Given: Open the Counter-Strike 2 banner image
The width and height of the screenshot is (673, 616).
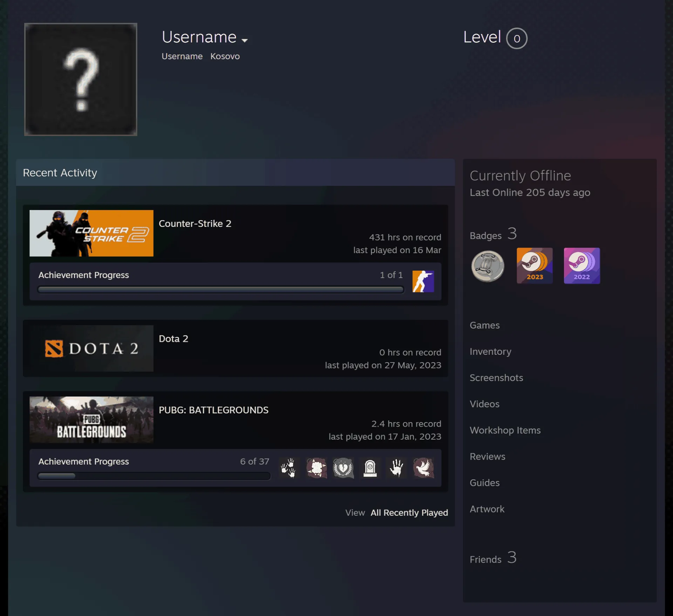Looking at the screenshot, I should coord(91,233).
